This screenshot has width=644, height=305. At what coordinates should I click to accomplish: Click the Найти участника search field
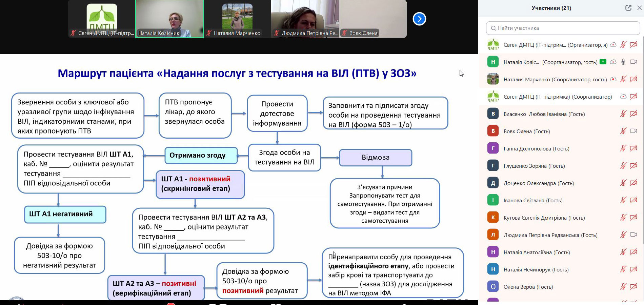point(563,28)
